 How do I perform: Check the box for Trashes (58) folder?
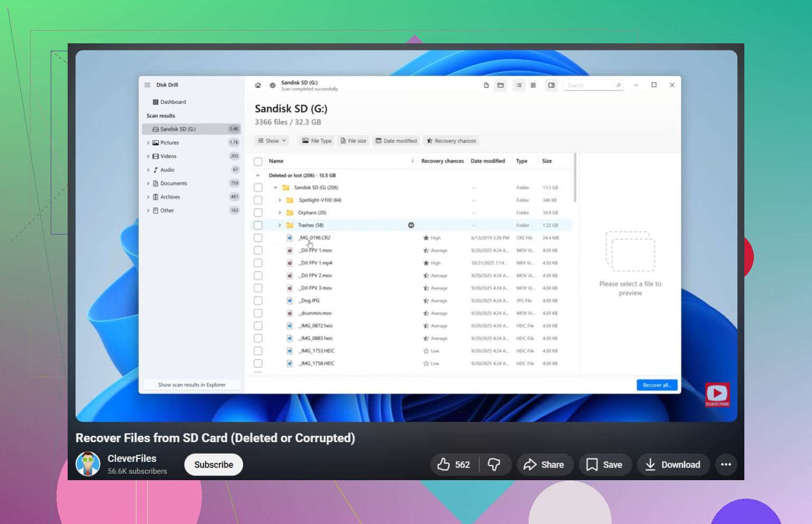[x=258, y=225]
